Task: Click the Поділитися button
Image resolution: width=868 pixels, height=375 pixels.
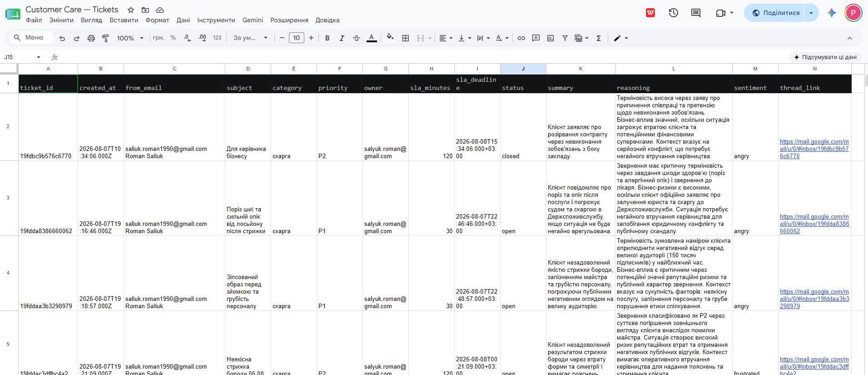Action: coord(775,13)
